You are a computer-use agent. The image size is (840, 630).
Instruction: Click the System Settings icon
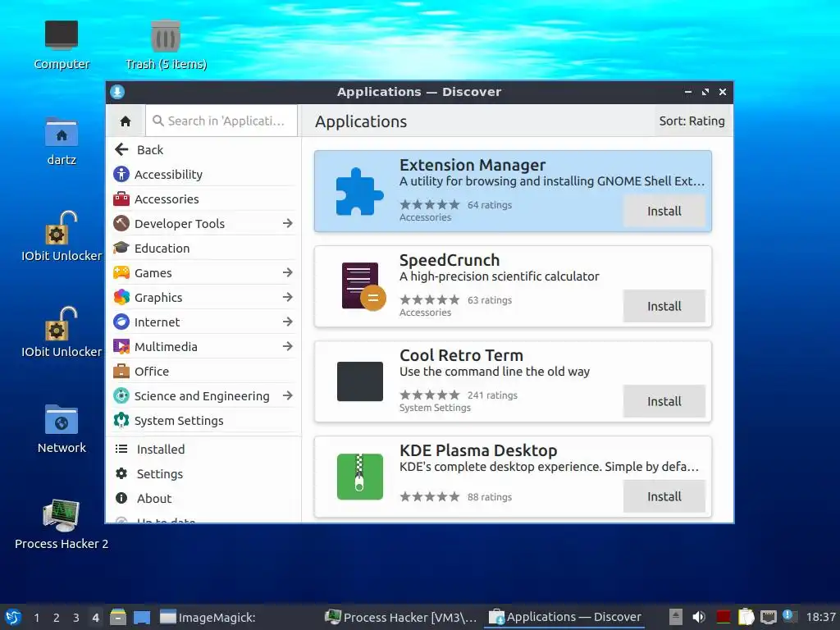121,421
